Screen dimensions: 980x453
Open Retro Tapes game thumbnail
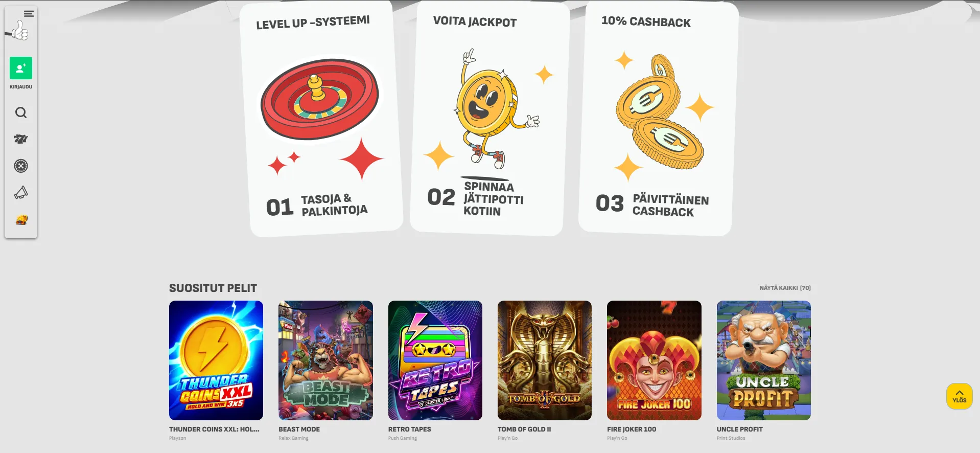435,360
